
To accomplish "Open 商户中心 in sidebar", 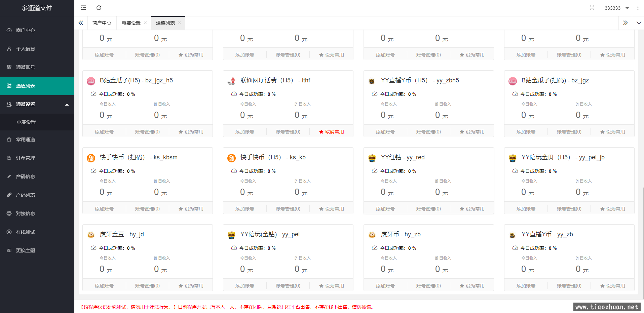I will point(37,30).
